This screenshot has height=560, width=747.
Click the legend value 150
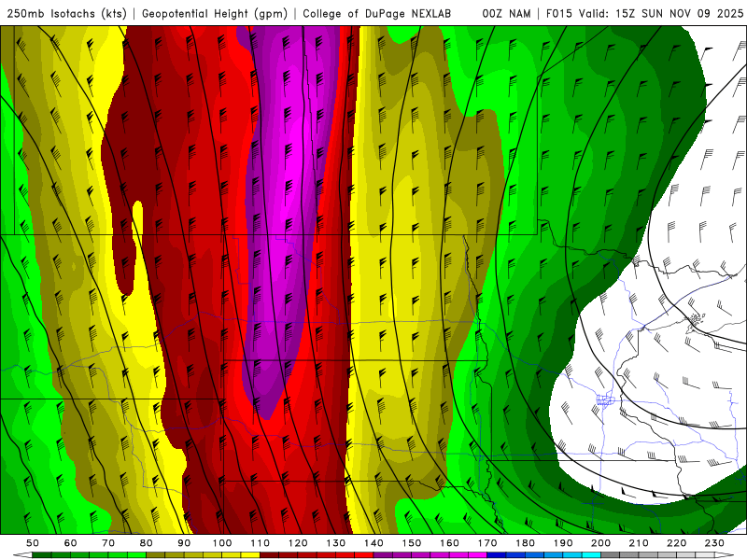pyautogui.click(x=412, y=543)
